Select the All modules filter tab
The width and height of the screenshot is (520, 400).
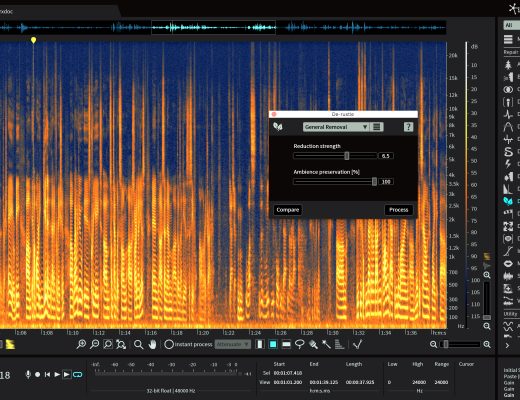click(509, 25)
